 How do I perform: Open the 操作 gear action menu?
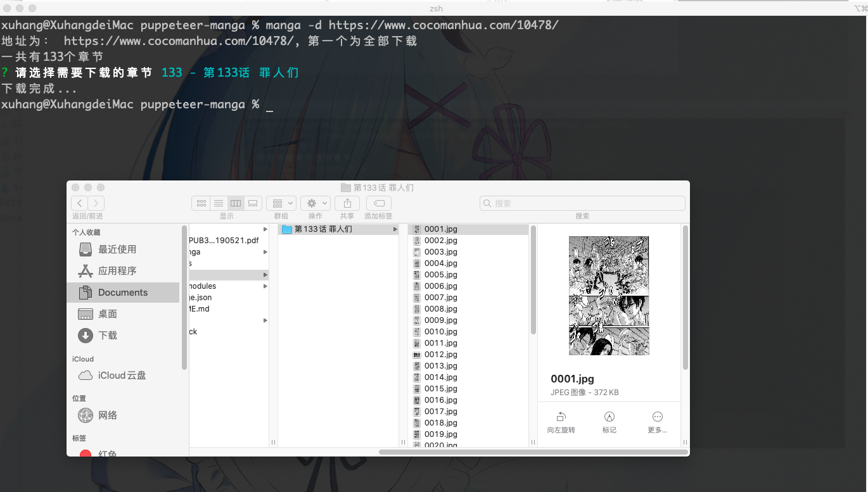(x=315, y=203)
